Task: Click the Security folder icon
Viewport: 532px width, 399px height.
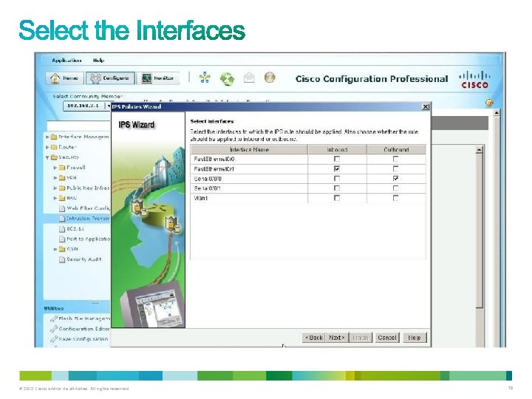Action: click(54, 157)
